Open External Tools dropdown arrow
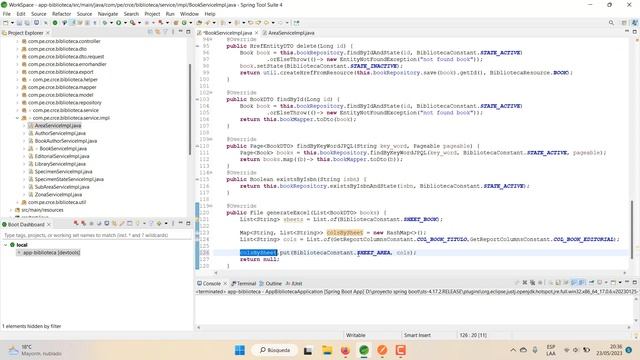Viewport: 640px width, 360px height. point(167,23)
